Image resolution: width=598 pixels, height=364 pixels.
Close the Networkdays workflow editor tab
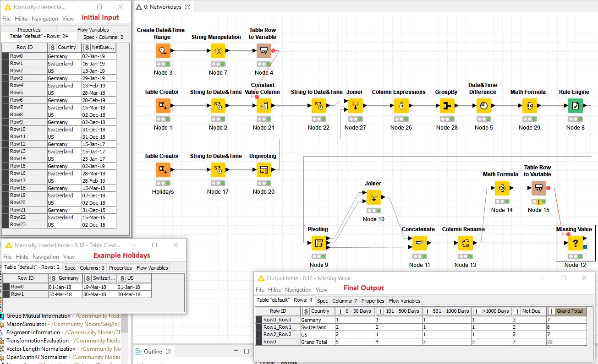click(188, 7)
